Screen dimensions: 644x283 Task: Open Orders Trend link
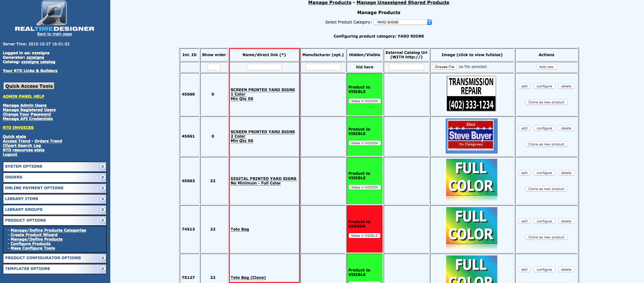point(48,141)
